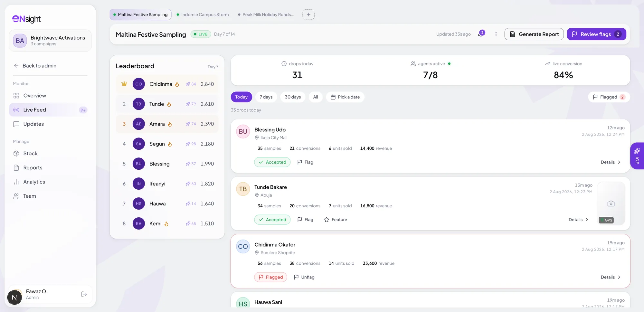Click Ifeanyi's IN avatar in the leaderboard
The image size is (644, 312).
(139, 184)
